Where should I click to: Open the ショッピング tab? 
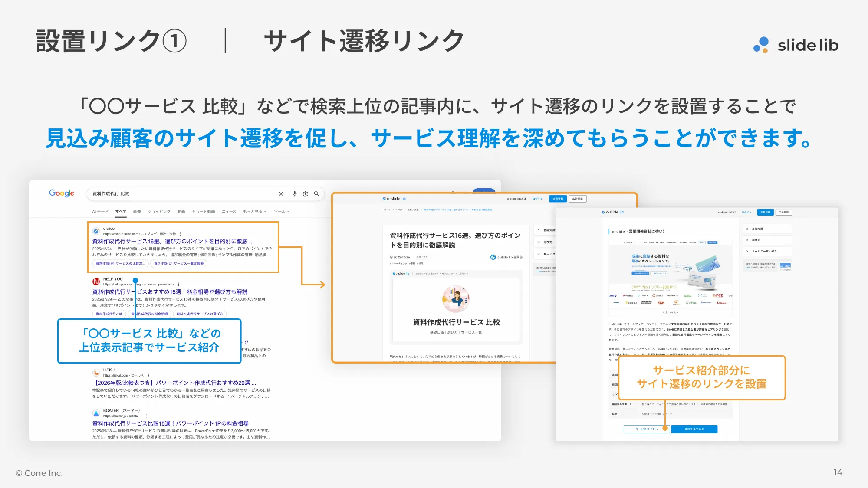(x=159, y=212)
